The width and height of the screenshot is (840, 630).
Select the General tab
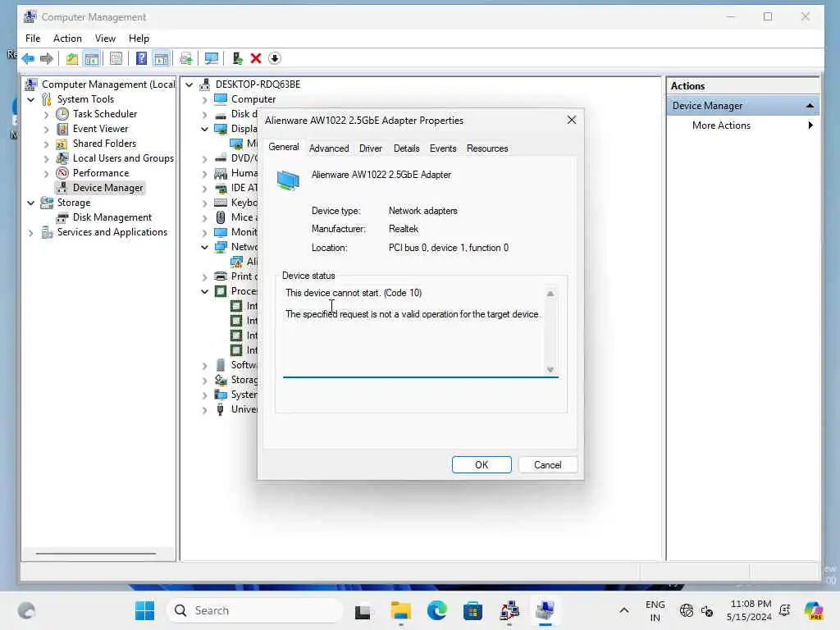[x=284, y=147]
